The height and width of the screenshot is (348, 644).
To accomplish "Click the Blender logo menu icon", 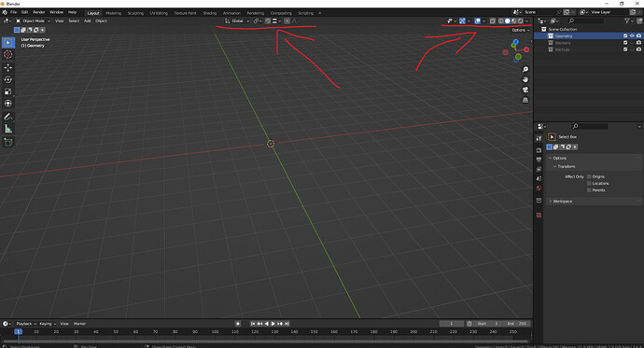I will 5,12.
